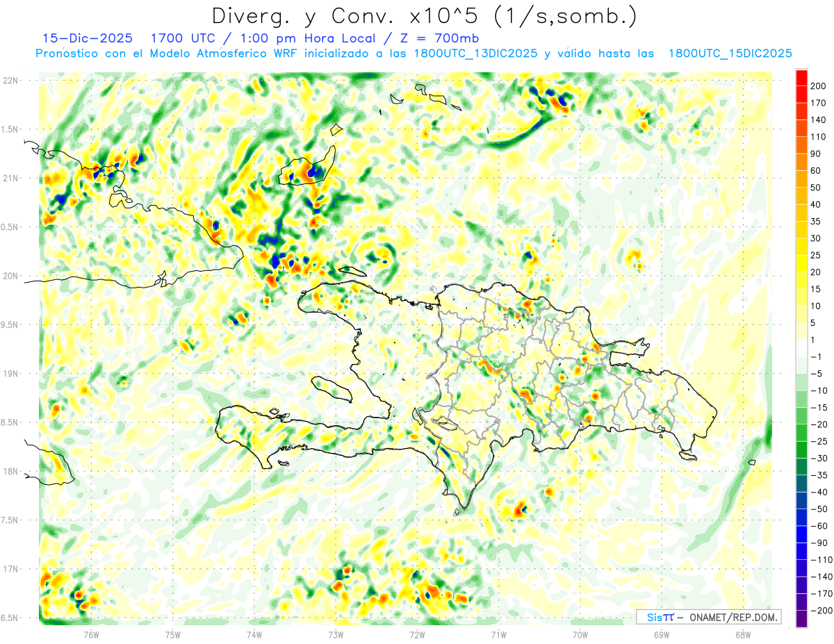Click the '18N' latitude label
Viewport: 834px width, 644px height.
[x=10, y=471]
